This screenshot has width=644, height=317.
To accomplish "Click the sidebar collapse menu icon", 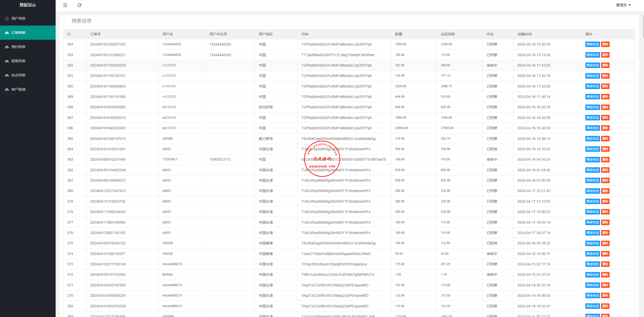I will 65,5.
